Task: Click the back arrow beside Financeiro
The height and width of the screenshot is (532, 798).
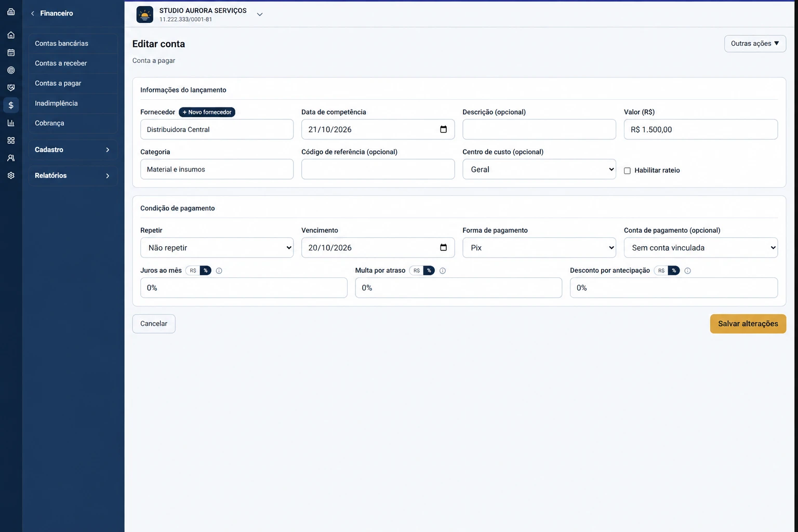Action: (x=33, y=14)
